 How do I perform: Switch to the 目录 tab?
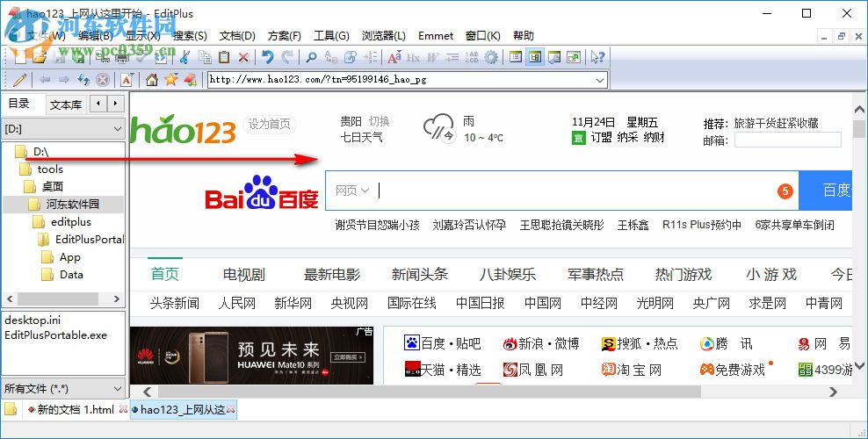[x=18, y=104]
